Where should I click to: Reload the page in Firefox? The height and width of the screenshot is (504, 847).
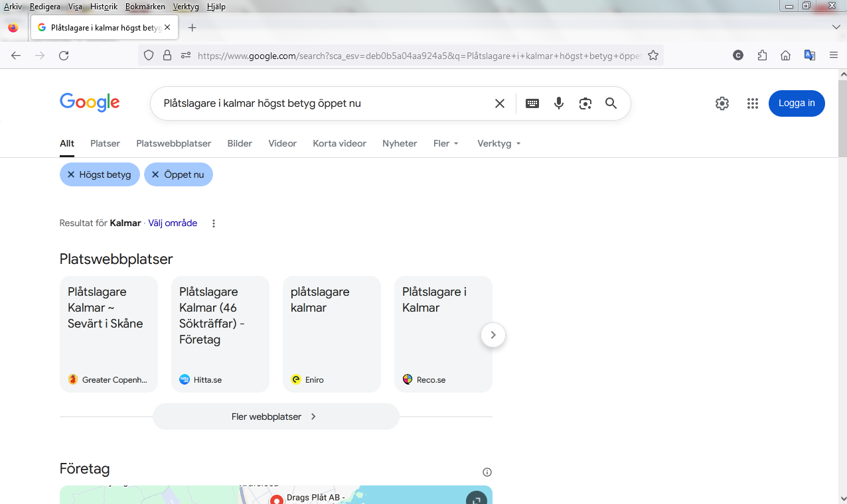click(64, 56)
